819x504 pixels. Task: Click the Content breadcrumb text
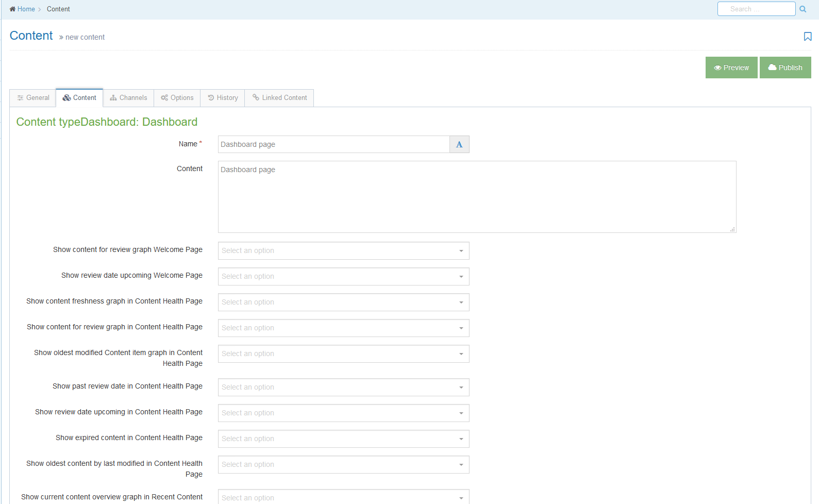click(x=58, y=9)
